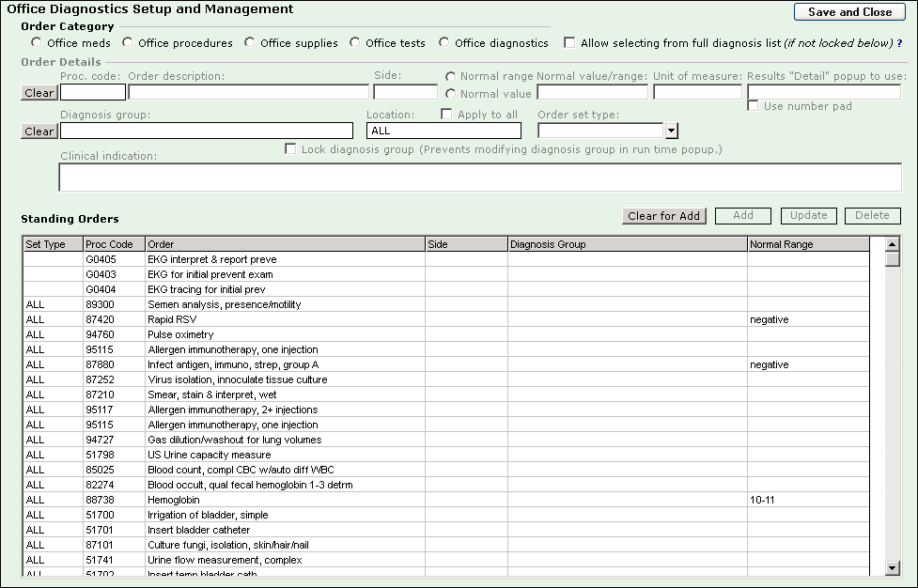Select 'Allergen immunotherapy, 2+ injections' order
This screenshot has height=588, width=918.
click(446, 410)
